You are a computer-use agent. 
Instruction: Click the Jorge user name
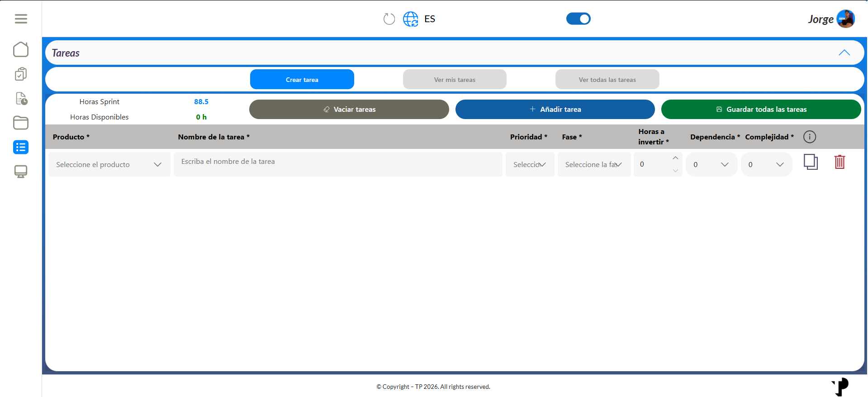tap(821, 19)
